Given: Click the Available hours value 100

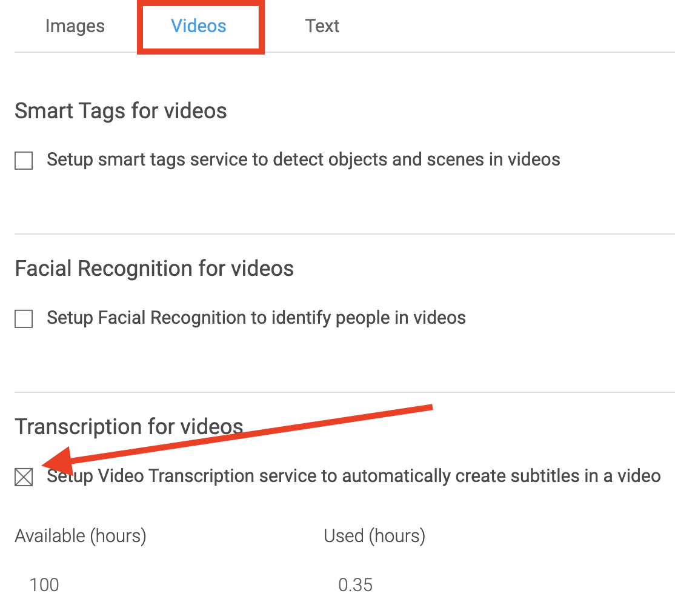Looking at the screenshot, I should [x=44, y=585].
